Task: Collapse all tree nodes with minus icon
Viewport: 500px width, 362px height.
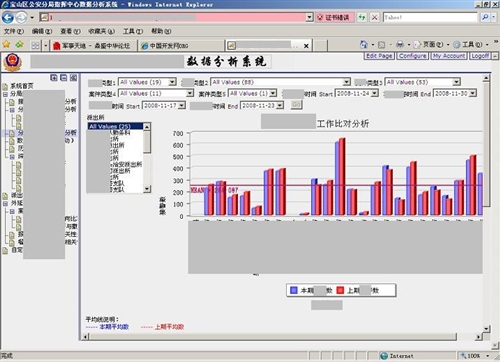Action: 64,78
